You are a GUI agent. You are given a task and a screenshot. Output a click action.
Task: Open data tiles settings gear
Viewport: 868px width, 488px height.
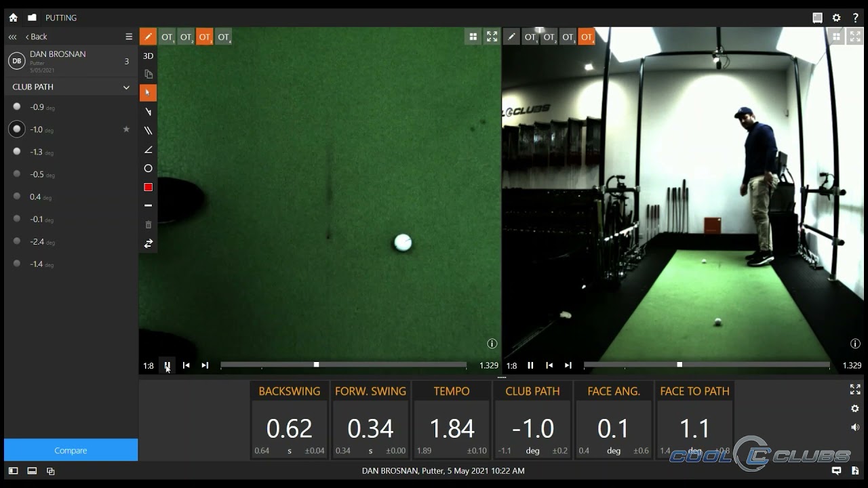[x=855, y=408]
